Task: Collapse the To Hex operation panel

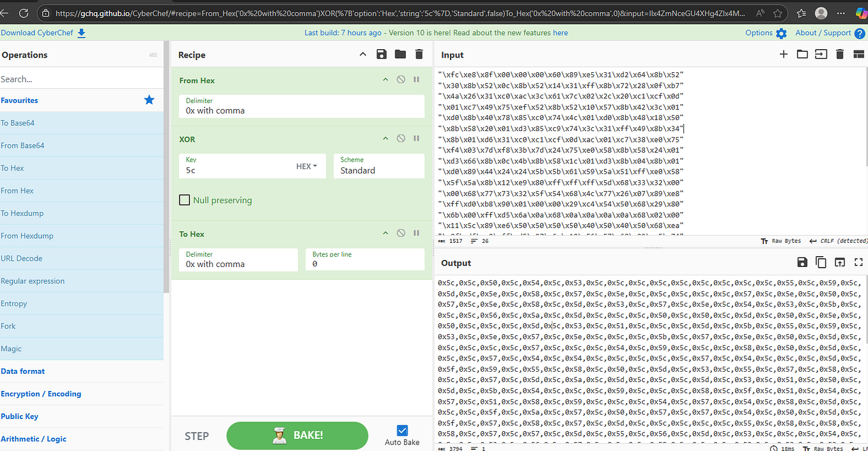Action: click(385, 233)
